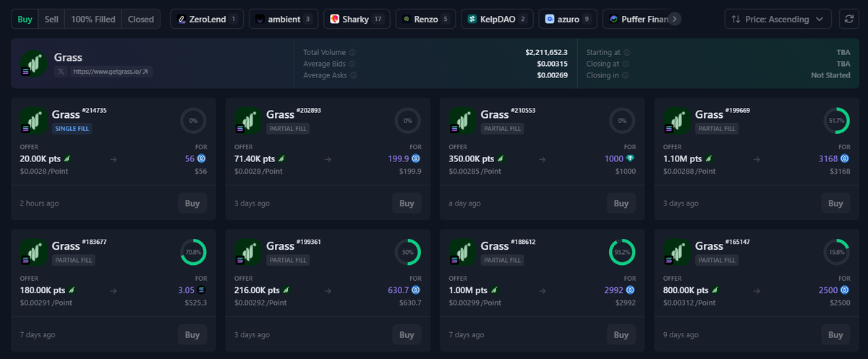
Task: Open the Closed offers tab
Action: tap(140, 20)
